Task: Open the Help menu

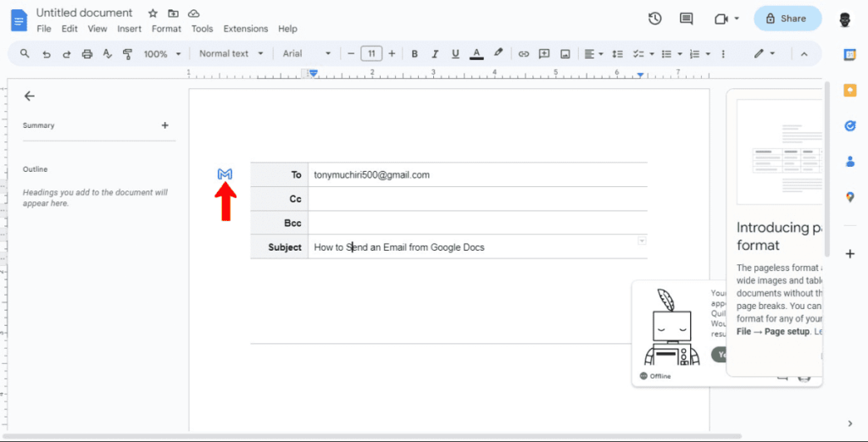Action: point(288,29)
